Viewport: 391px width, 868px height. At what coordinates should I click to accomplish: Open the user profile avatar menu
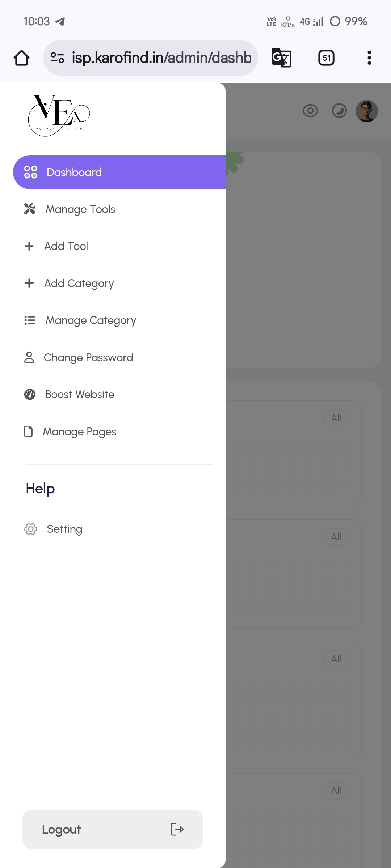pos(366,111)
